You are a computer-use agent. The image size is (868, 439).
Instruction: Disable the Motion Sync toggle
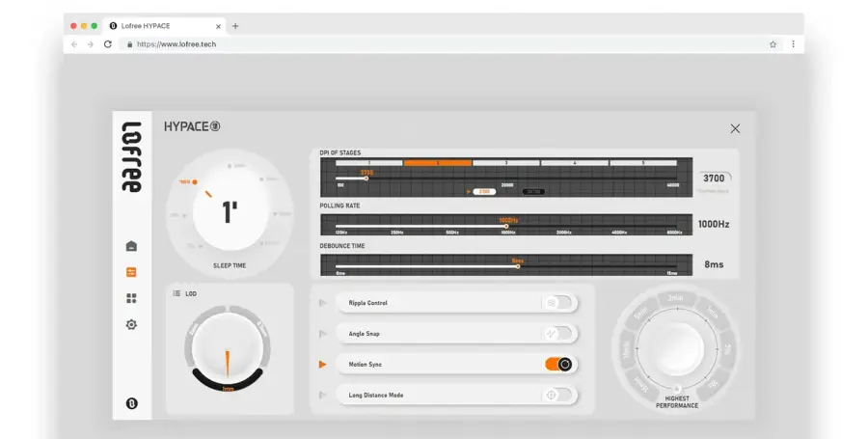(x=558, y=365)
